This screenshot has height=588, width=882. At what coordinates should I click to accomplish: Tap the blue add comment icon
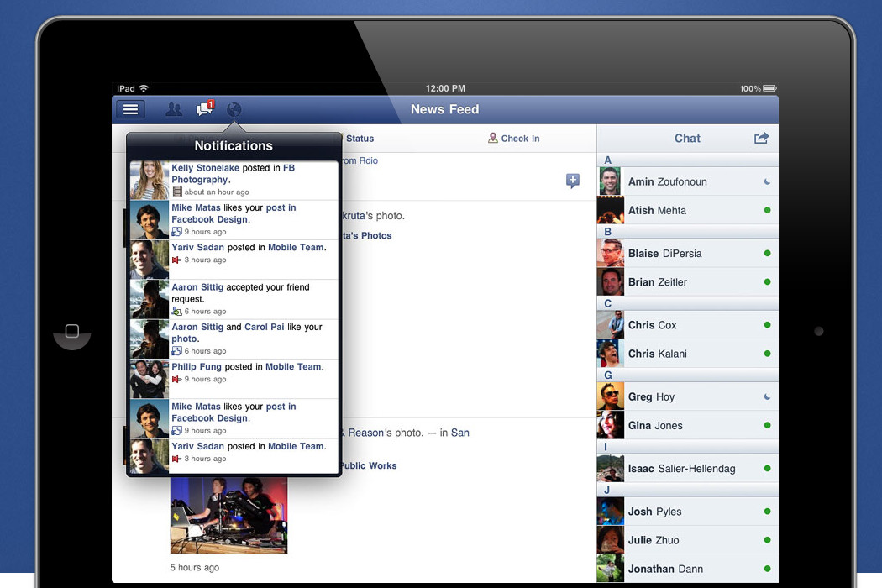click(x=573, y=181)
